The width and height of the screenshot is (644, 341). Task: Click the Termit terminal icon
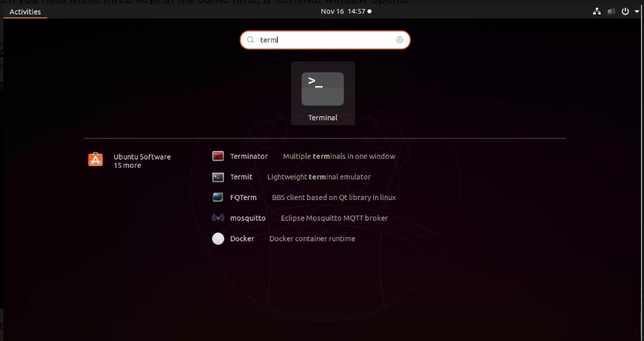(x=217, y=177)
